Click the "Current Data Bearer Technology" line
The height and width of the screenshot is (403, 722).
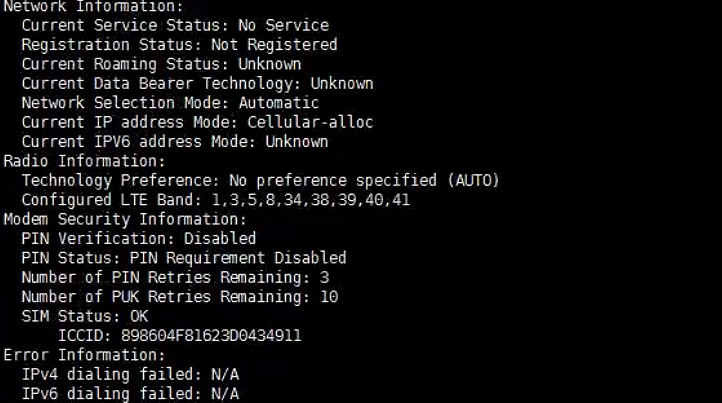(197, 84)
